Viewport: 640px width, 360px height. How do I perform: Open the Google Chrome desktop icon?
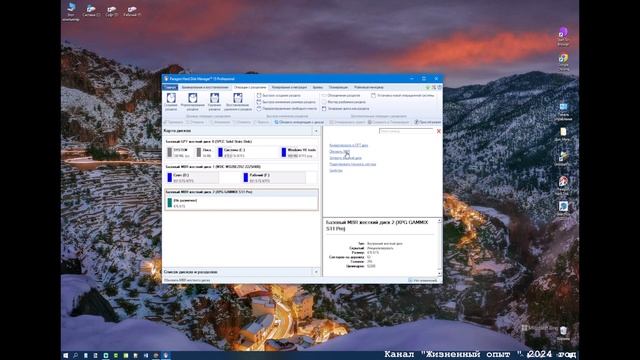563,62
